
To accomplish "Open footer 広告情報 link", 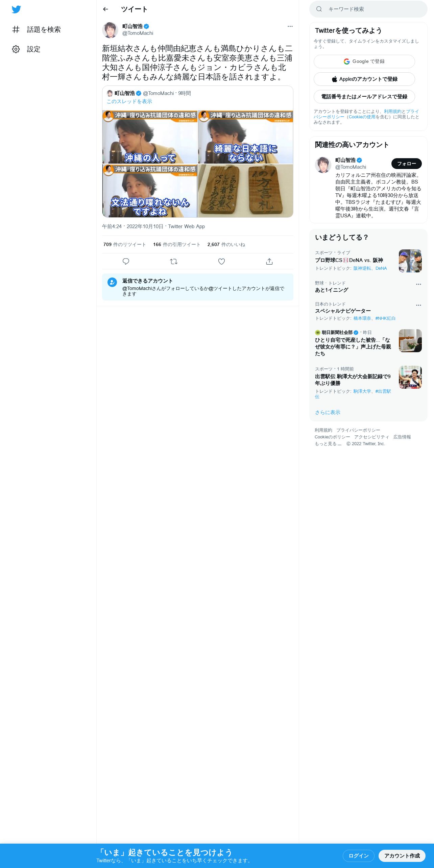I will [402, 437].
